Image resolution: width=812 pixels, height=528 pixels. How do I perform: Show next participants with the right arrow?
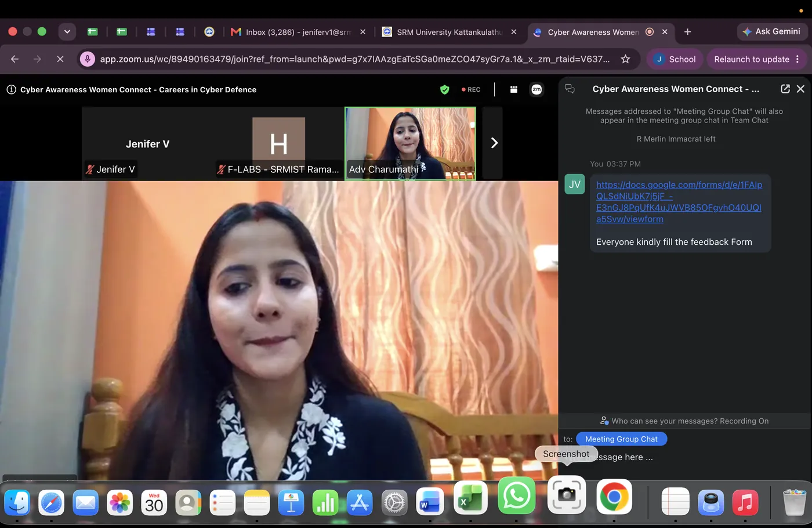[x=494, y=143]
